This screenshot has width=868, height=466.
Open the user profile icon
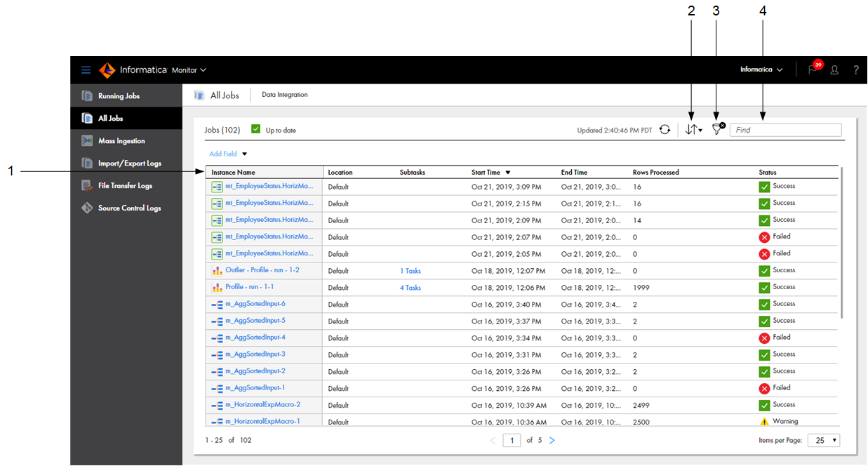834,70
